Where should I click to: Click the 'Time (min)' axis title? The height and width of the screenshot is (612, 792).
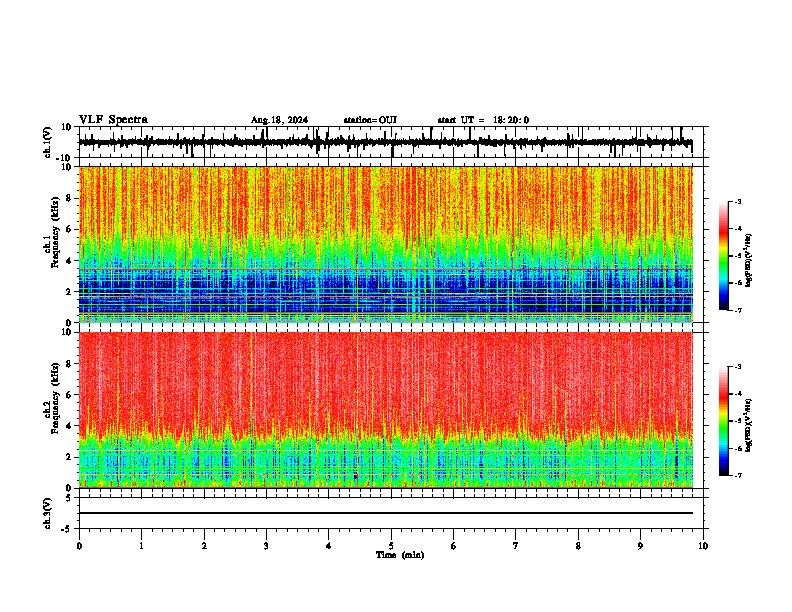[x=400, y=555]
